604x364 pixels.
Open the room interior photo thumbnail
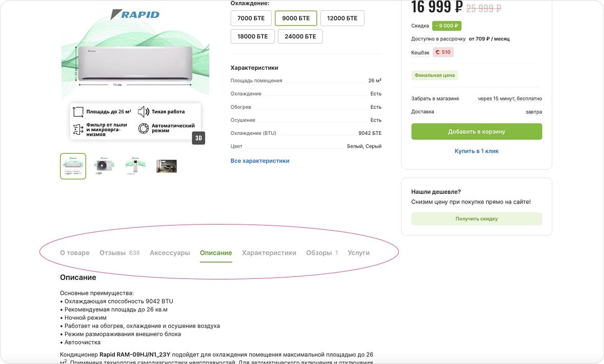point(167,166)
